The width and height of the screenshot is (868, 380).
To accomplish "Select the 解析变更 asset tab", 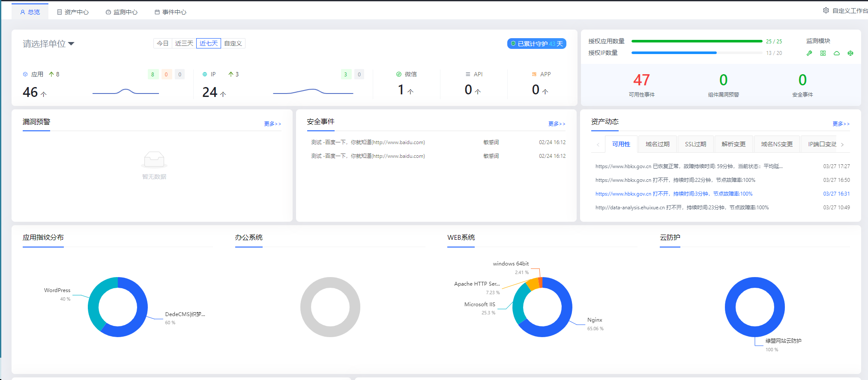I will pos(734,144).
